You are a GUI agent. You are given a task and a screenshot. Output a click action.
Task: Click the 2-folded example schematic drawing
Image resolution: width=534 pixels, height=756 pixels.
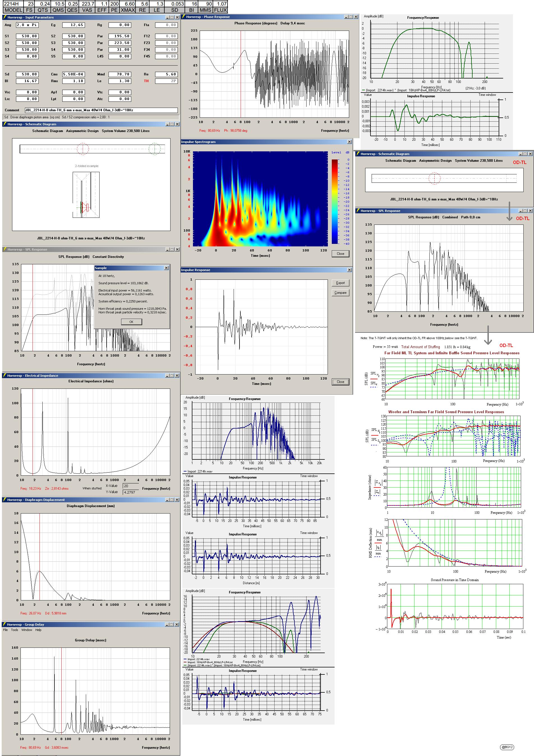click(x=86, y=195)
